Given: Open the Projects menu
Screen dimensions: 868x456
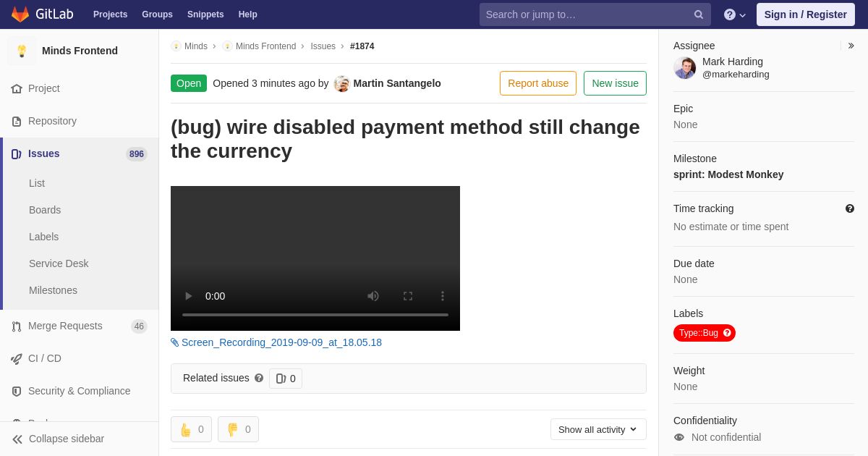Looking at the screenshot, I should click(110, 14).
